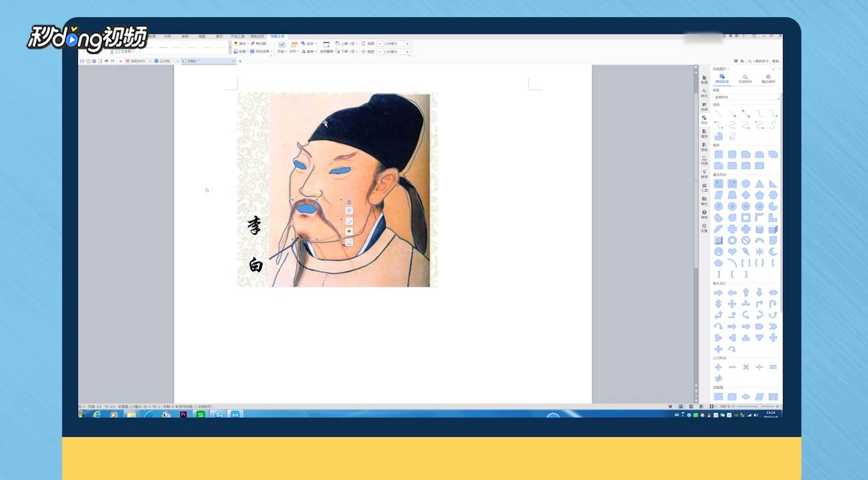Open the 上移一层 bring forward dropdown
Viewport: 868px width, 480px height.
click(347, 43)
